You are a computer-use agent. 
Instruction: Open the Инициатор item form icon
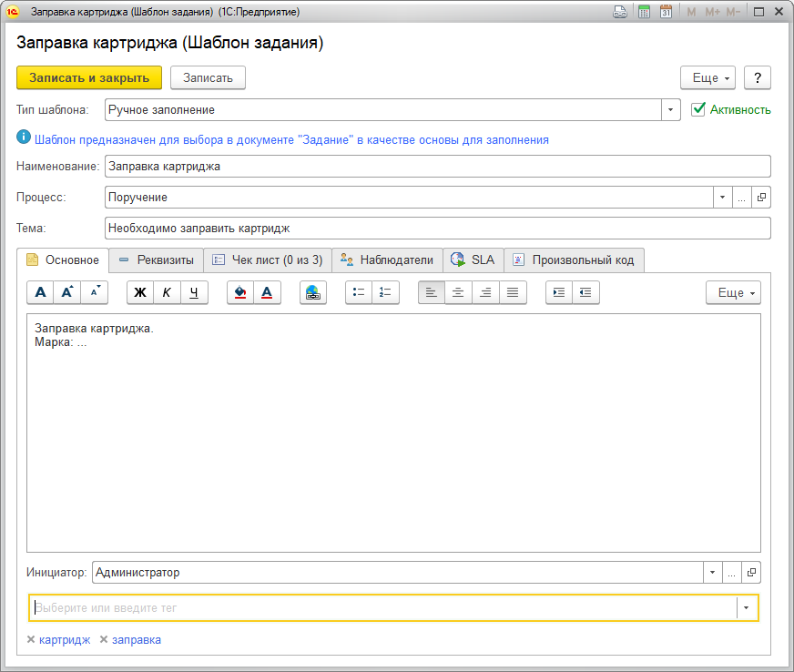(751, 572)
